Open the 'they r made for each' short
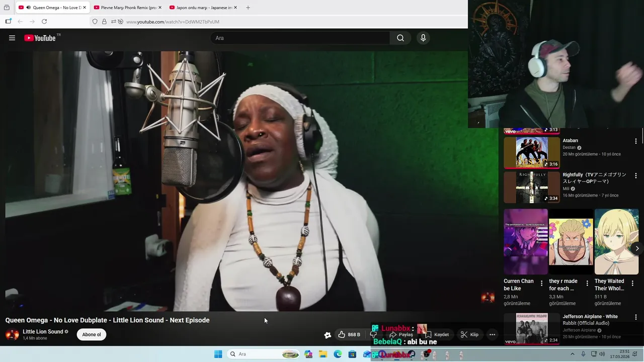The height and width of the screenshot is (362, 644). 571,242
